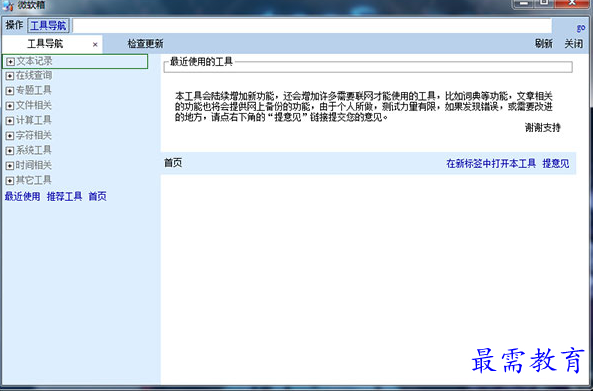This screenshot has width=593, height=392.
Task: Select the 其它工具 category label
Action: (x=34, y=180)
